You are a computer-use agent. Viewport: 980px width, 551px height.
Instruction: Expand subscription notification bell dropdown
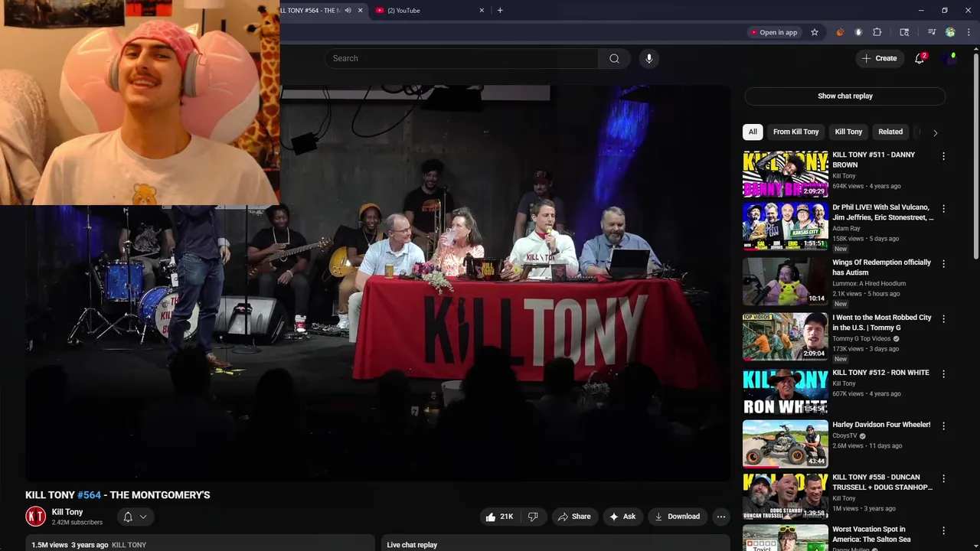click(135, 517)
